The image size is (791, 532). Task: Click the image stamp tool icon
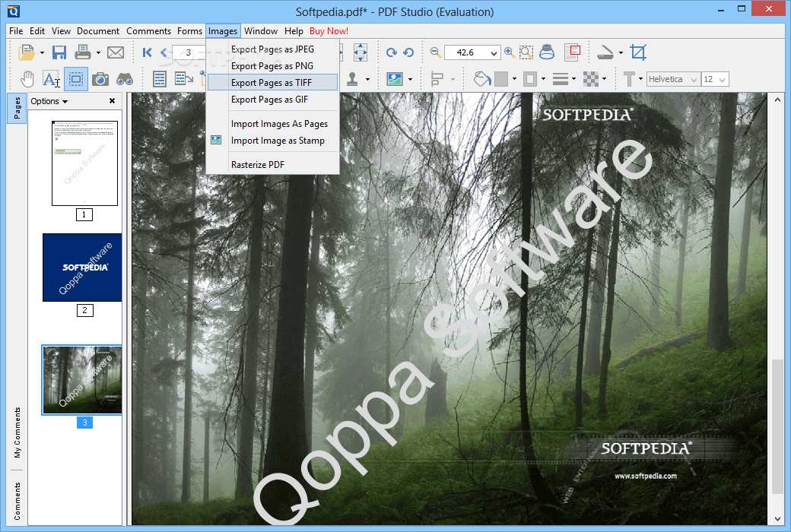(395, 79)
